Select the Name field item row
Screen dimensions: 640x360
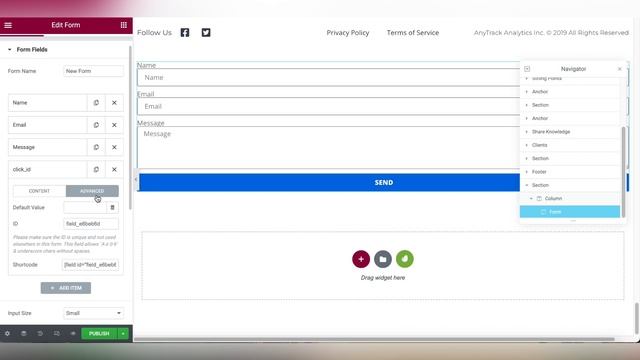[48, 103]
